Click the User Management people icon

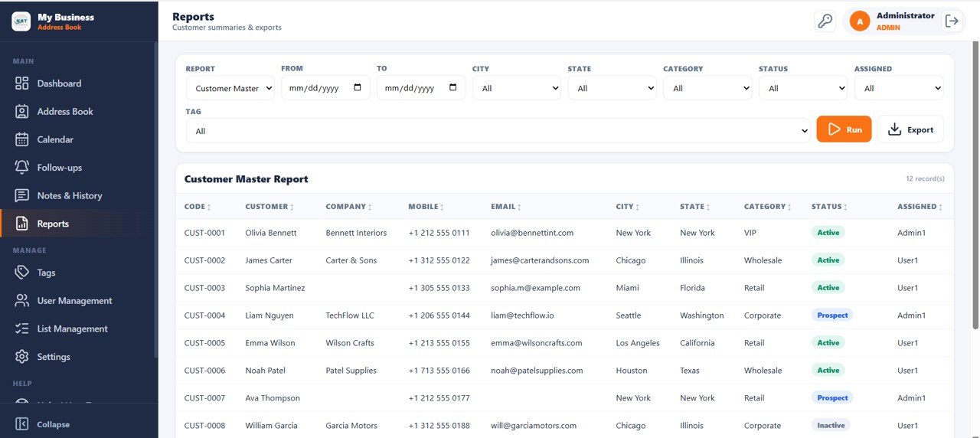[x=22, y=301]
